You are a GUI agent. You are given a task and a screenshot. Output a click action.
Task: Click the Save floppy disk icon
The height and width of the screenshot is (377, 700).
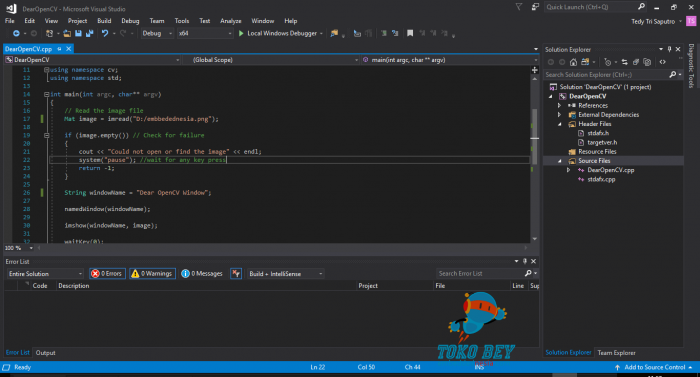(79, 34)
